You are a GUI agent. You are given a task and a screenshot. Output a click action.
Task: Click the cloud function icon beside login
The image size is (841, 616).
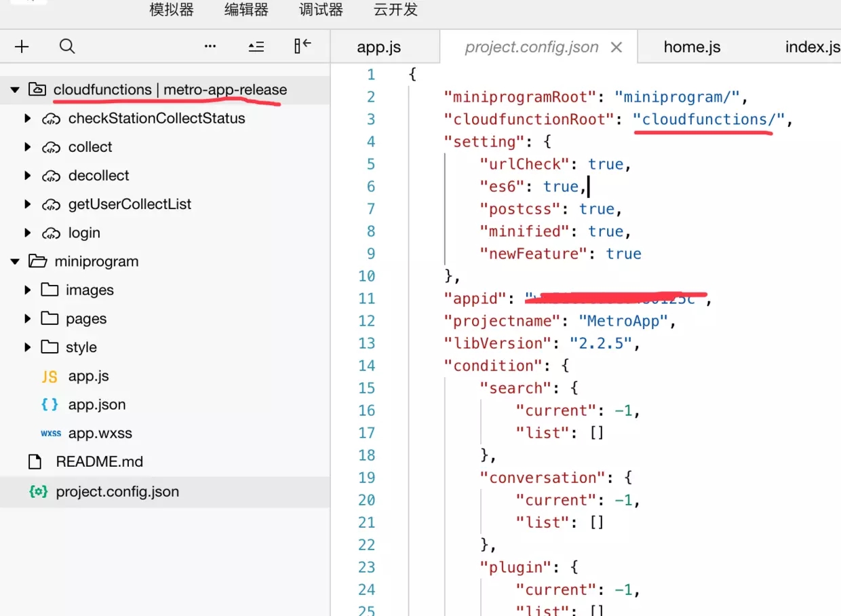[51, 233]
